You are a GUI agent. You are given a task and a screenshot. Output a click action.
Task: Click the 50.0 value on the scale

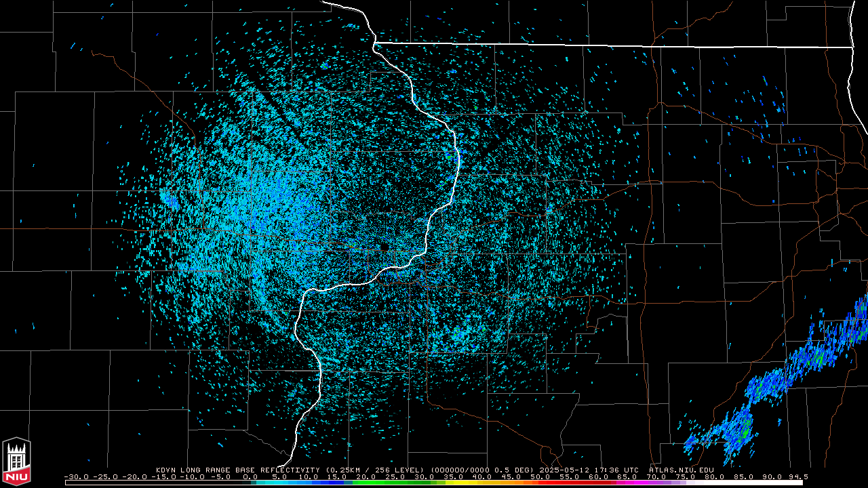pyautogui.click(x=540, y=477)
